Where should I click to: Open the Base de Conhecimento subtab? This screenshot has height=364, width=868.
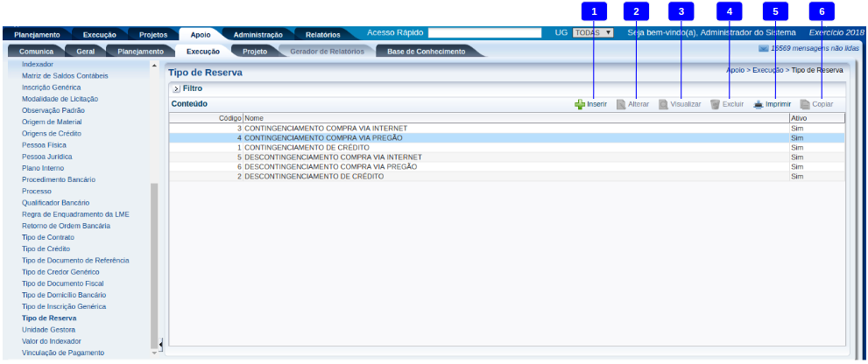point(427,52)
